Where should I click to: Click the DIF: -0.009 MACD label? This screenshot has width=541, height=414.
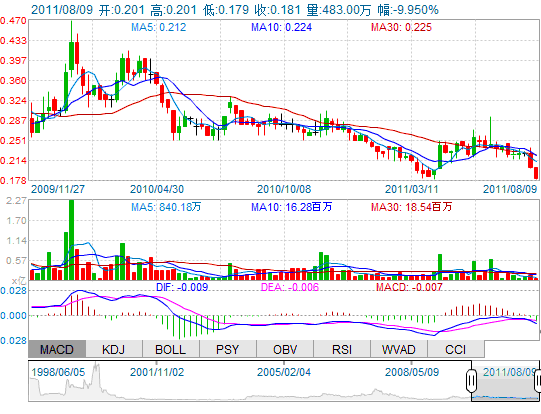pos(182,287)
